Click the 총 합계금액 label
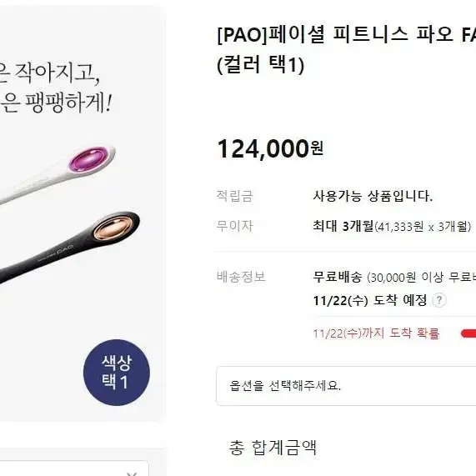Screen dimensions: 476x476 coord(273,448)
